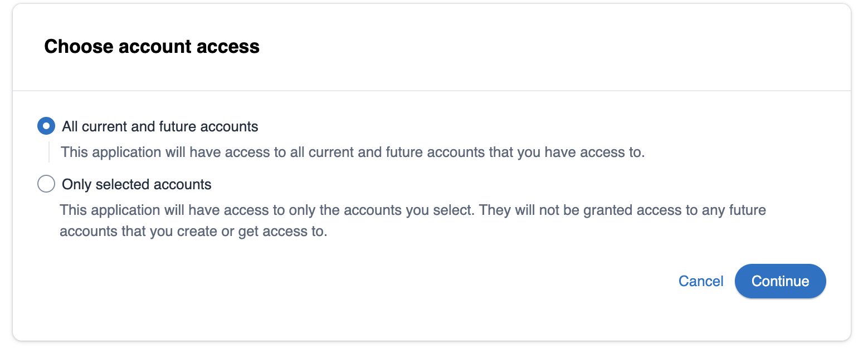The height and width of the screenshot is (354, 868).
Task: Select restricted access to chosen accounts only
Action: pyautogui.click(x=46, y=184)
